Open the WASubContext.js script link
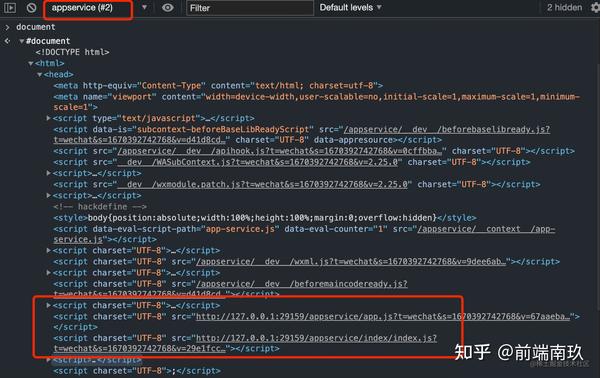This screenshot has width=600, height=378. tap(258, 162)
